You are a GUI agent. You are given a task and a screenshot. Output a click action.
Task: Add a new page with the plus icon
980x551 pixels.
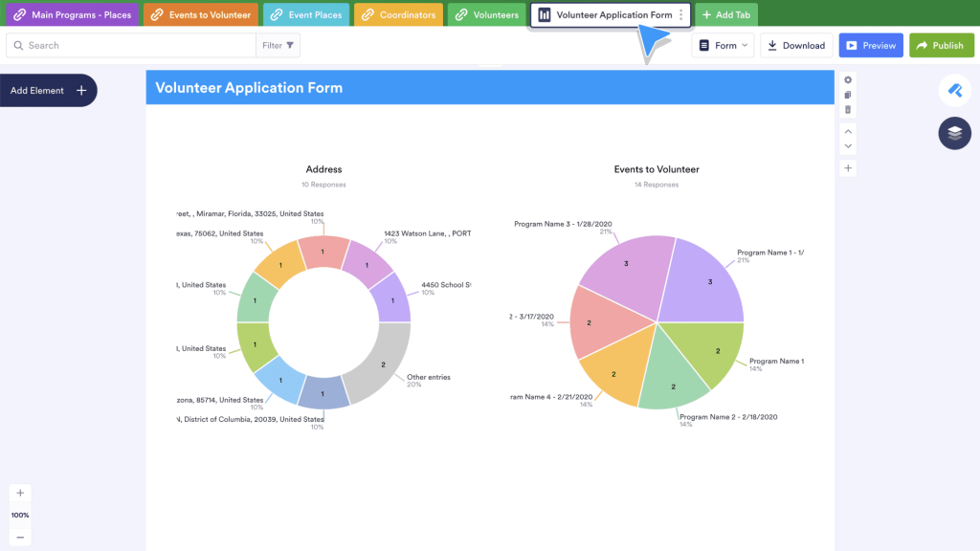(x=848, y=167)
